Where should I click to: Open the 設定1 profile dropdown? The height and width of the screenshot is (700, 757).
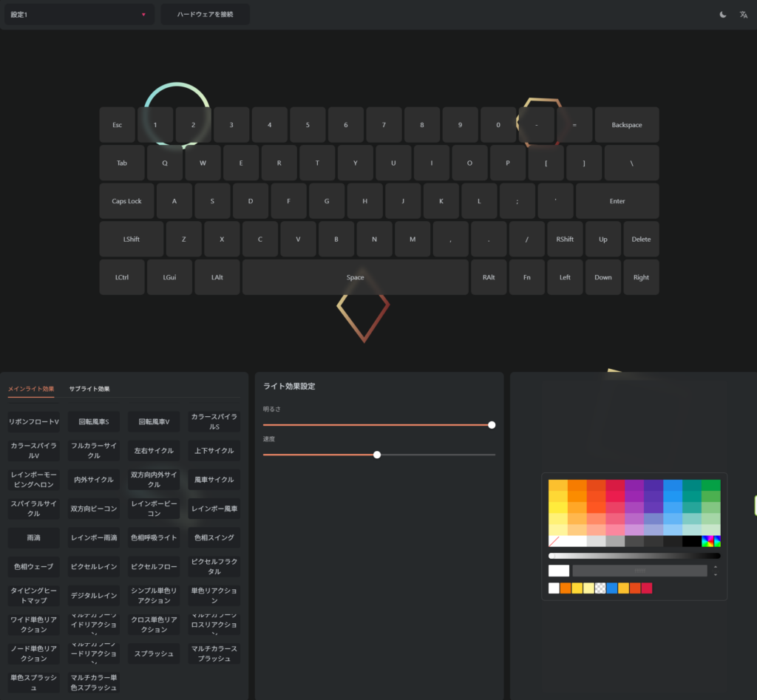(x=79, y=14)
